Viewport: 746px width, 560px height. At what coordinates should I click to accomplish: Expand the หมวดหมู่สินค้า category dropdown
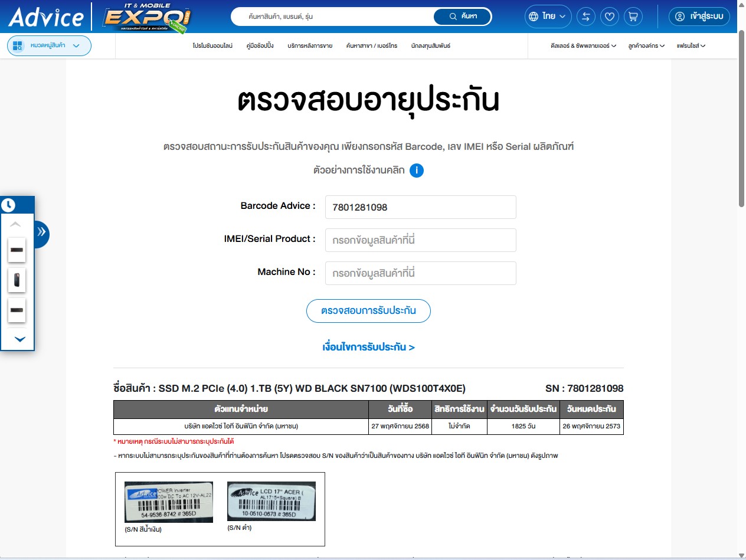click(49, 45)
